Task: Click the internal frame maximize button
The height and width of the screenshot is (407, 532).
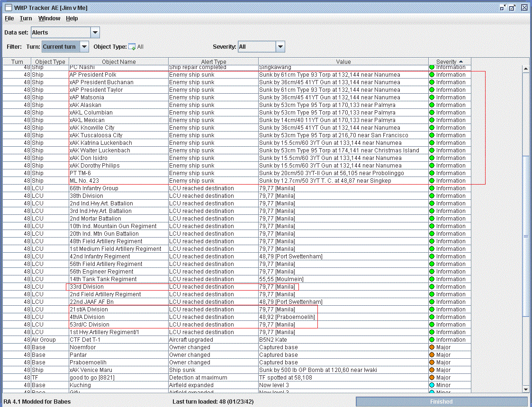Action: tap(512, 8)
